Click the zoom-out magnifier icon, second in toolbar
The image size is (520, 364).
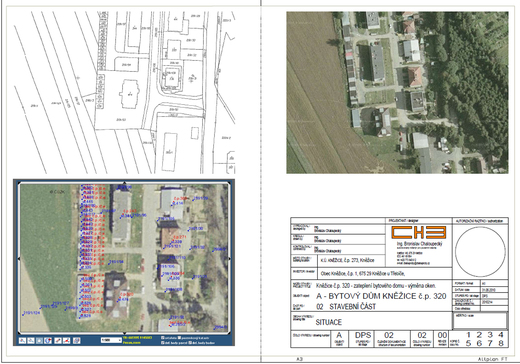[x=31, y=341]
